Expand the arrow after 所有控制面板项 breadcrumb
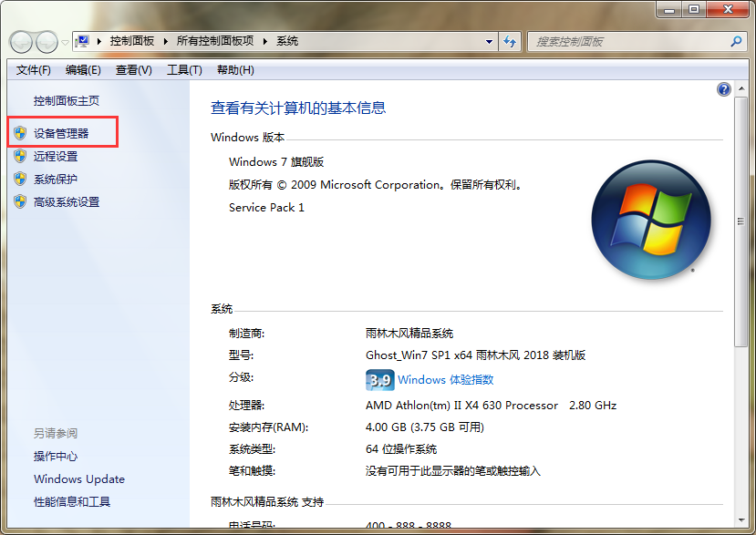 [266, 42]
